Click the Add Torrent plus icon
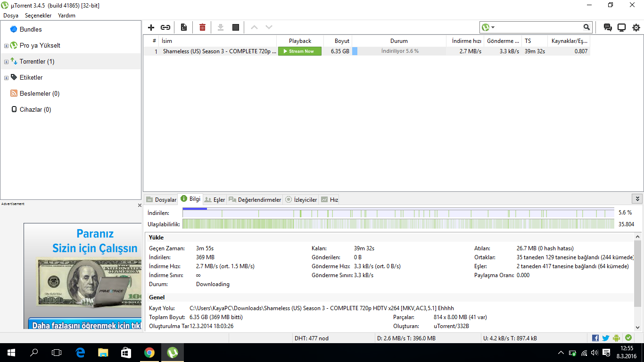The height and width of the screenshot is (362, 644). pyautogui.click(x=151, y=27)
